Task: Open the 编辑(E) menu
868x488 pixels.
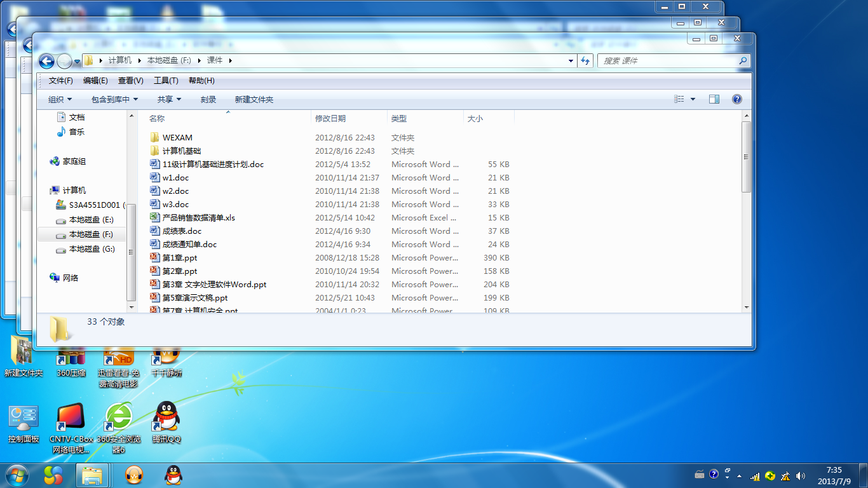Action: point(95,81)
